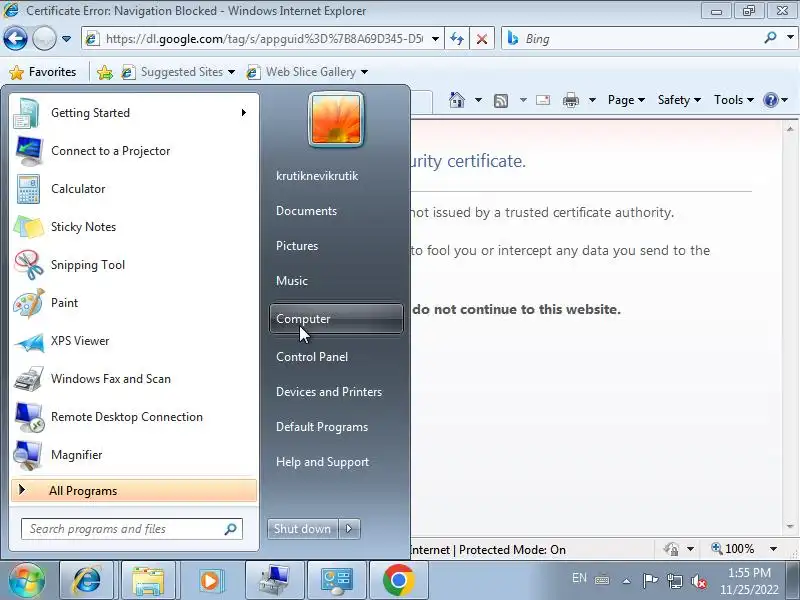Expand All Programs list
This screenshot has height=600, width=800.
pos(134,491)
